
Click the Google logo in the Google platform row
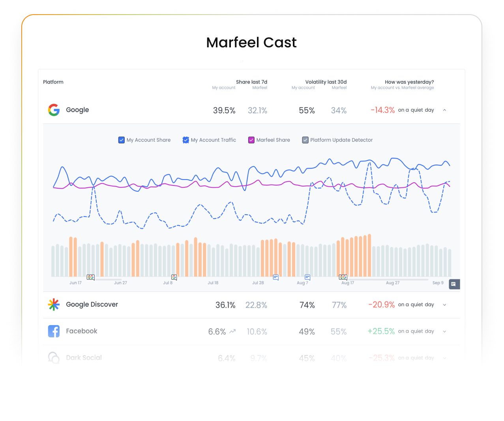(x=54, y=110)
